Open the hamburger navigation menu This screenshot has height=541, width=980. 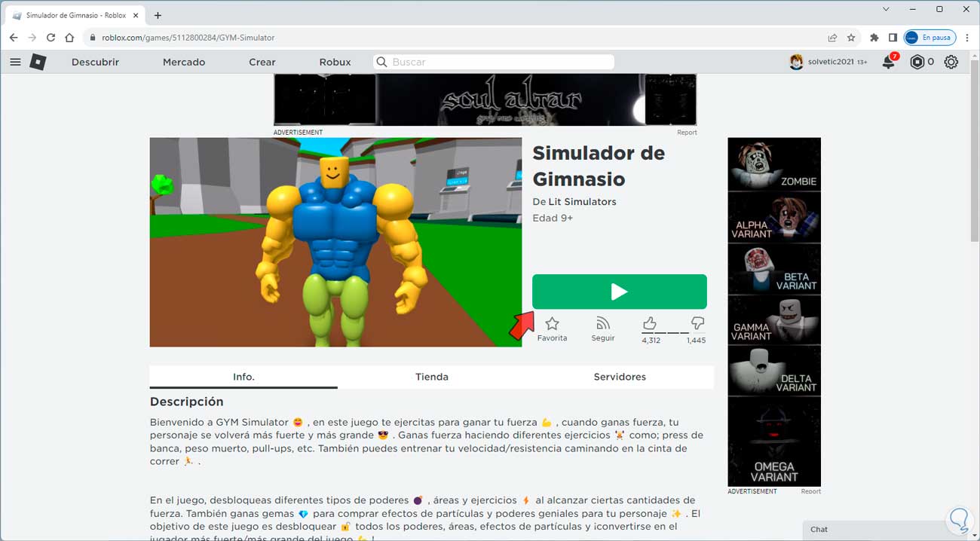[15, 62]
